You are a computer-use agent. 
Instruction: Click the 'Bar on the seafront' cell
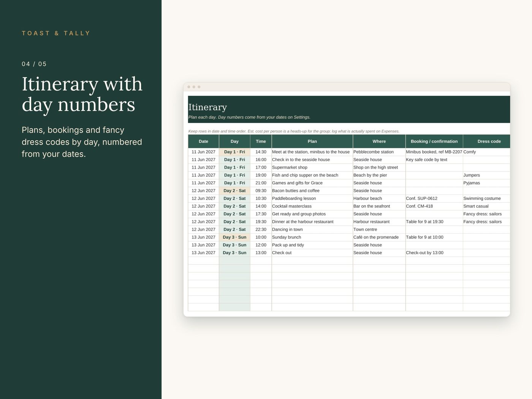coord(379,206)
